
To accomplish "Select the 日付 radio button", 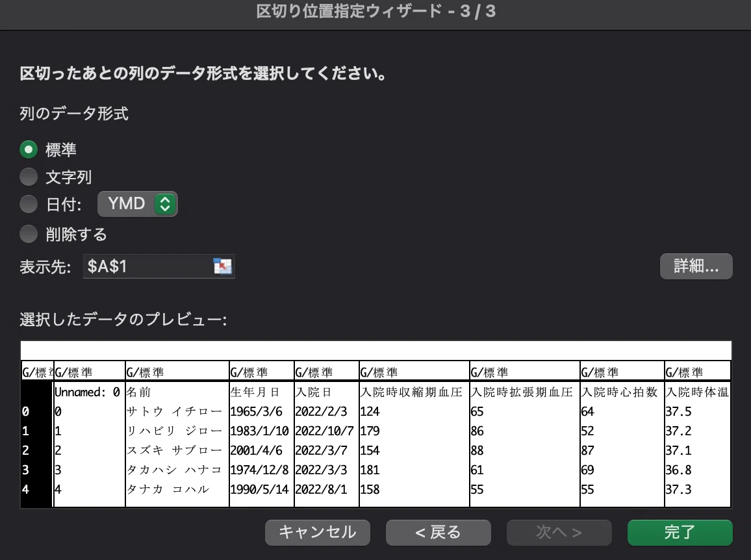I will click(29, 204).
